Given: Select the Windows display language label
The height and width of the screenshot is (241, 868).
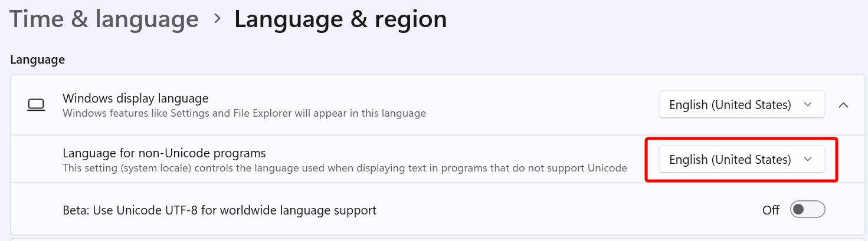Looking at the screenshot, I should click(x=136, y=98).
